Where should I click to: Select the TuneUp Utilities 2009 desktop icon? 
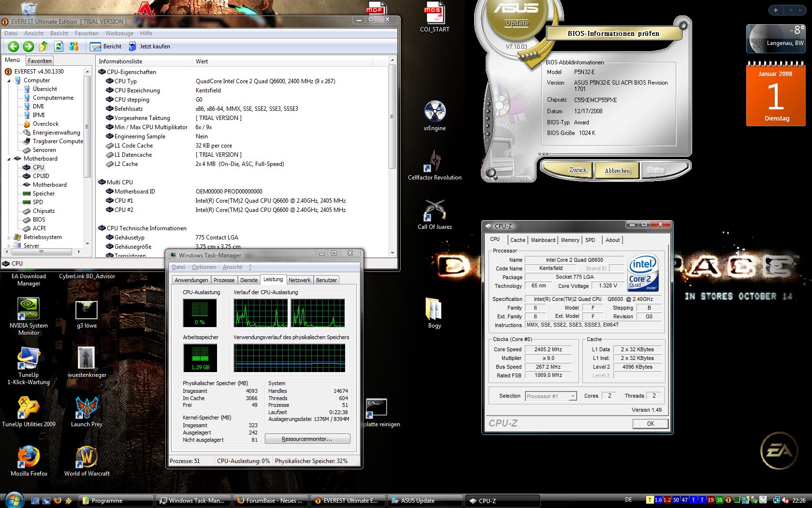(29, 412)
